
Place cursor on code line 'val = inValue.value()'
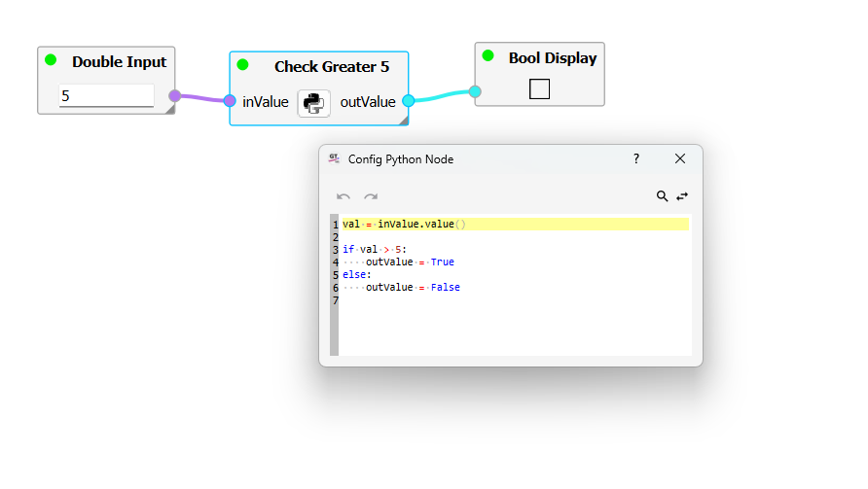[404, 224]
